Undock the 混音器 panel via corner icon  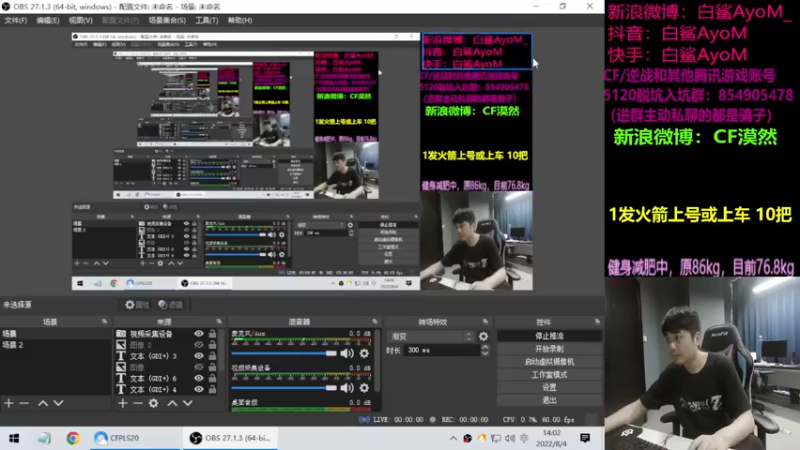pos(375,322)
